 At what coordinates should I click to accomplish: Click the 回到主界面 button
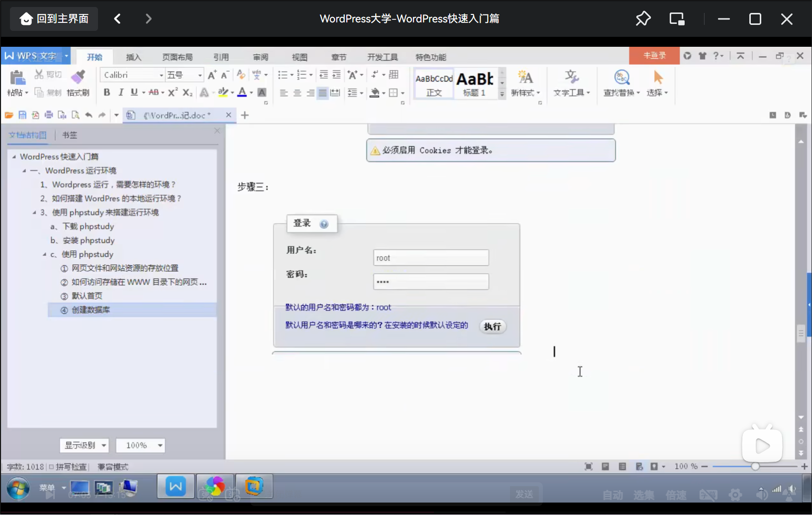54,19
